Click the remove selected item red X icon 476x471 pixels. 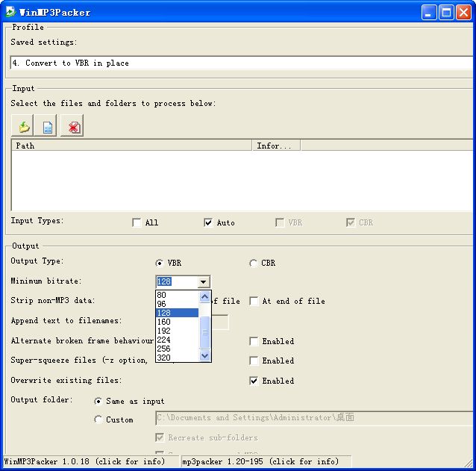[x=72, y=125]
